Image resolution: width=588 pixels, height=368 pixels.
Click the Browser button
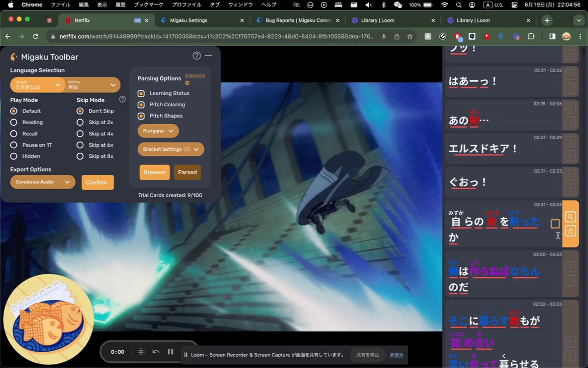click(155, 172)
